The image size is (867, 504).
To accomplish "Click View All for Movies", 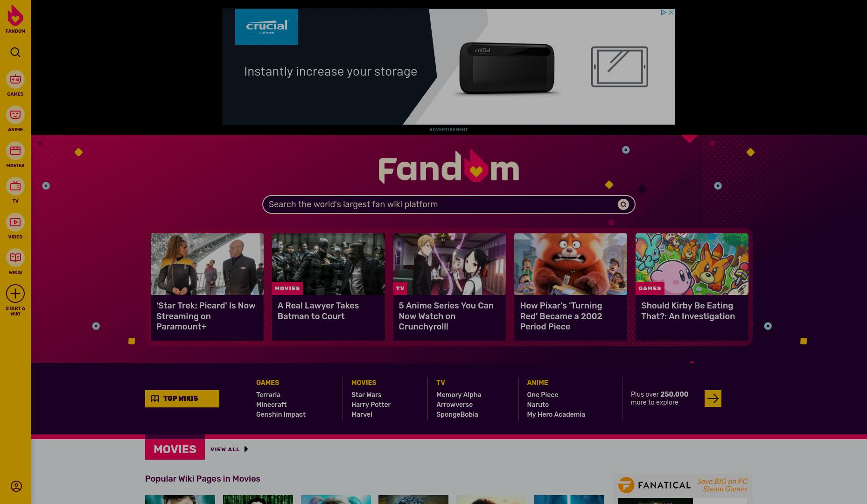I will click(225, 449).
